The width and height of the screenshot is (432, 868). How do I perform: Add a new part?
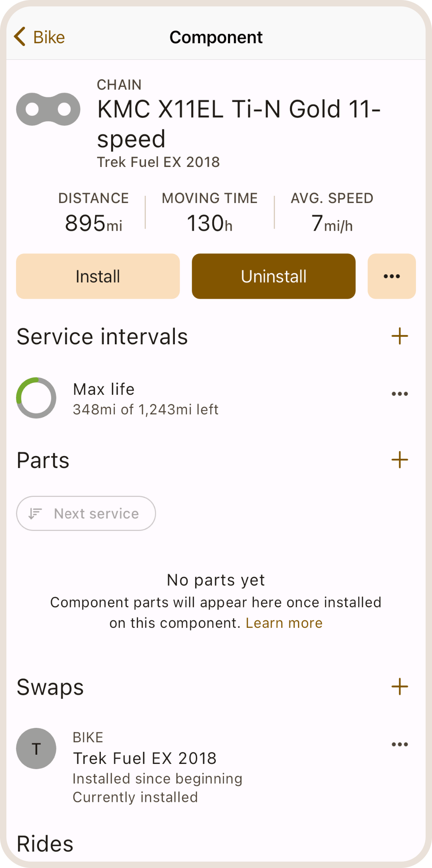pos(399,460)
